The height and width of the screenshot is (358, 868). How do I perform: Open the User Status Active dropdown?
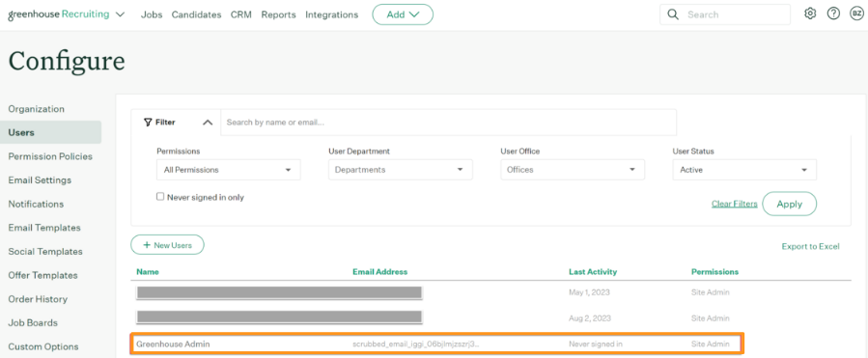point(744,170)
